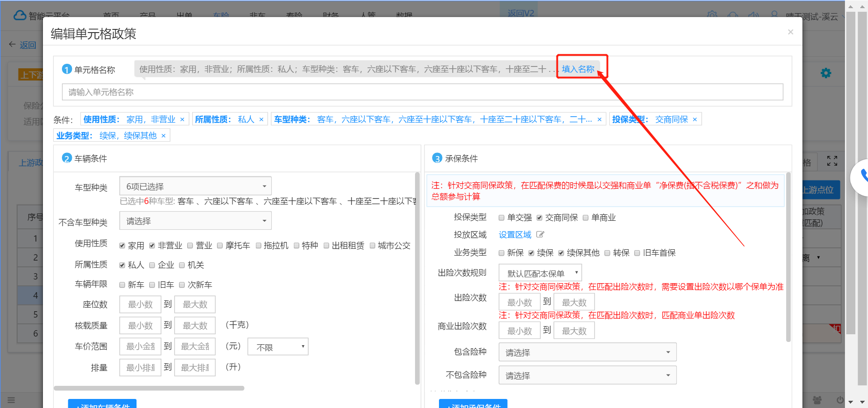This screenshot has width=868, height=408.
Task: Click the 填入名称 link
Action: point(578,69)
